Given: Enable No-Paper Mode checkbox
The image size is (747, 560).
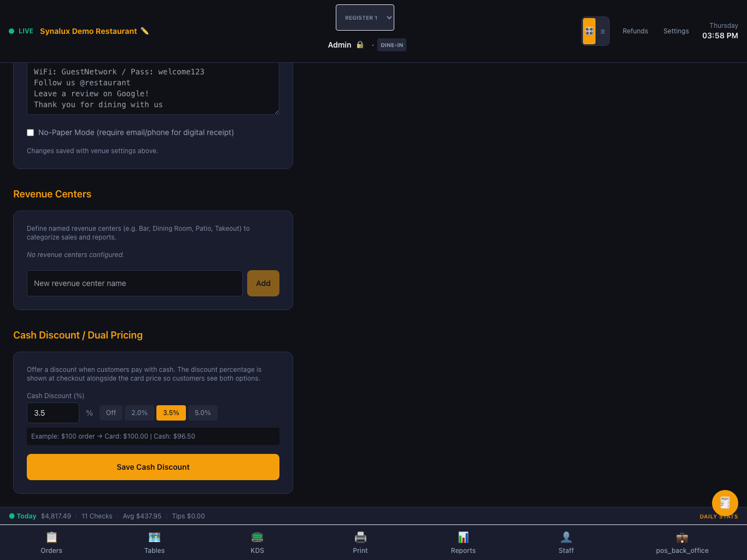Looking at the screenshot, I should (31, 133).
